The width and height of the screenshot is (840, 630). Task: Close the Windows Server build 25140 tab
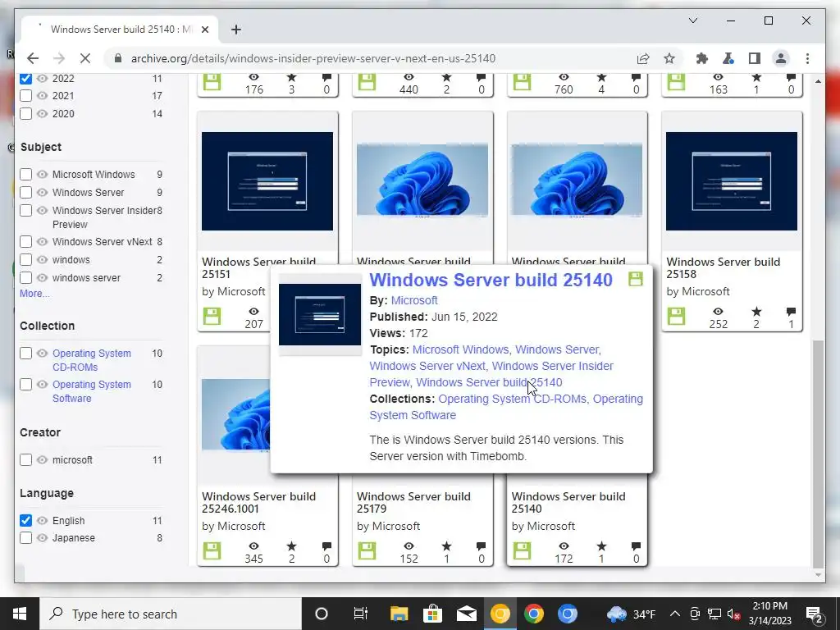coord(204,30)
